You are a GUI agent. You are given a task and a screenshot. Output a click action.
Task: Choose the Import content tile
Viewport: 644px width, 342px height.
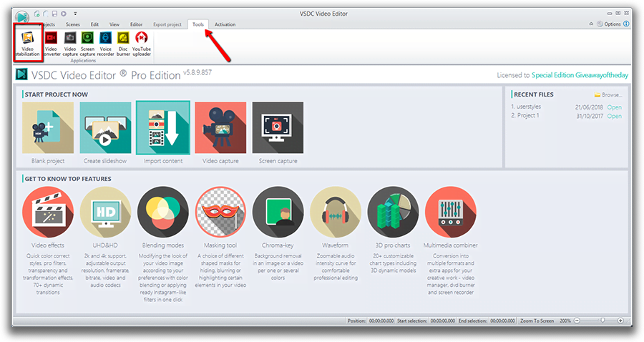(163, 127)
